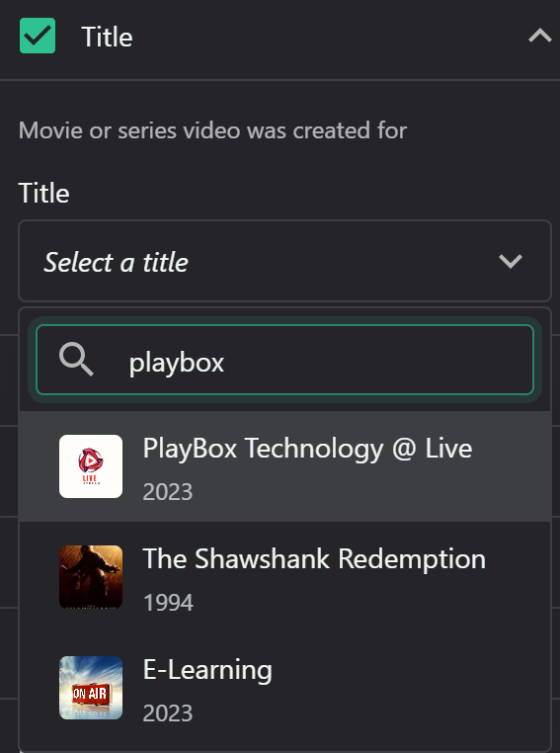Image resolution: width=560 pixels, height=753 pixels.
Task: Uncheck the green Title checkbox
Action: point(38,36)
